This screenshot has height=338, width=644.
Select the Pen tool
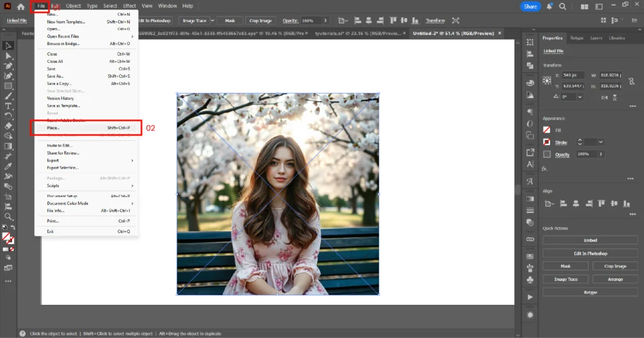tap(8, 66)
